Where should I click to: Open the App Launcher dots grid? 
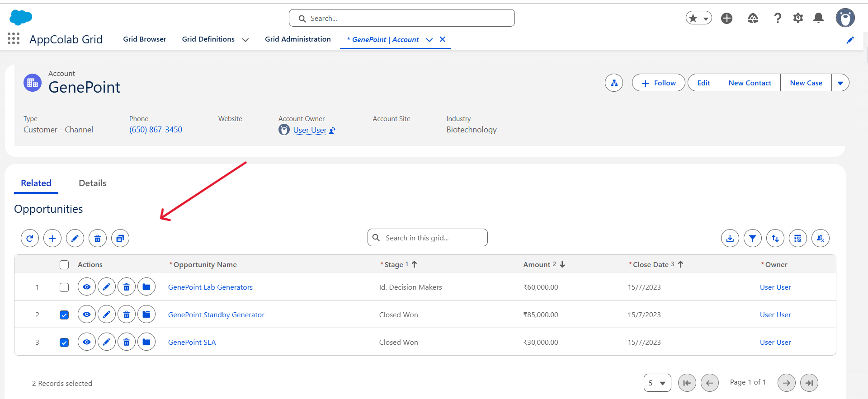(14, 39)
